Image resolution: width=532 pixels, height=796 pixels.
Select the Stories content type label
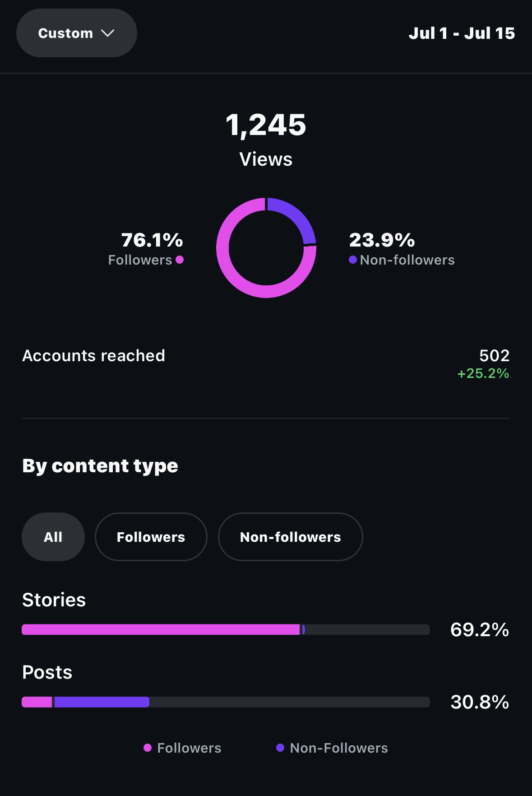[x=54, y=600]
